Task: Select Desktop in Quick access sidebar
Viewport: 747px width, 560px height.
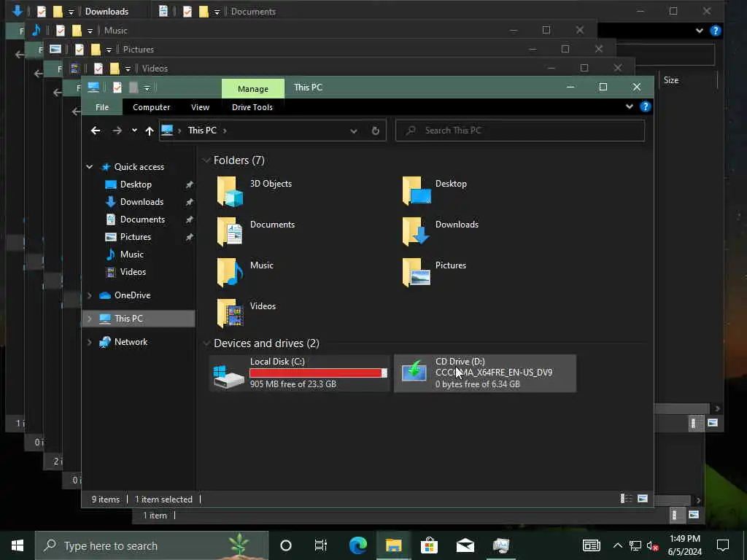Action: (136, 184)
